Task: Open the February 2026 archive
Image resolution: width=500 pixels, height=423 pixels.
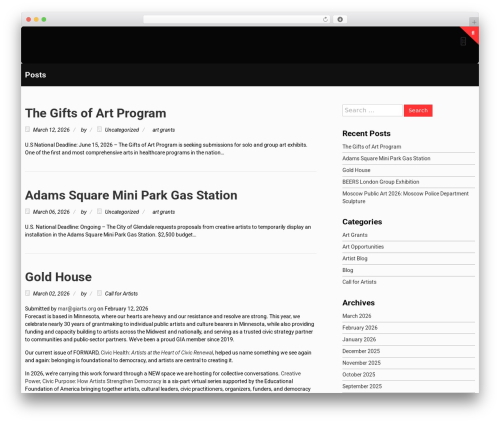Action: (x=360, y=328)
